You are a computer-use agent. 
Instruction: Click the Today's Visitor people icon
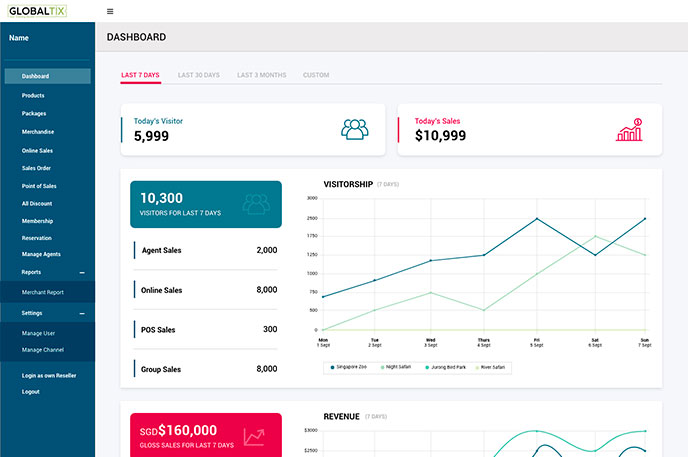355,129
